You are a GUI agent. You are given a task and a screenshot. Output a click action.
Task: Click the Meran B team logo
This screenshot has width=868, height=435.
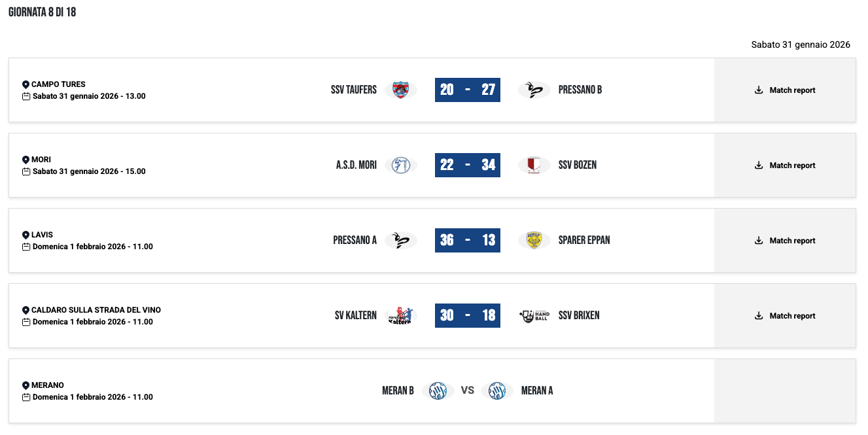pos(438,391)
